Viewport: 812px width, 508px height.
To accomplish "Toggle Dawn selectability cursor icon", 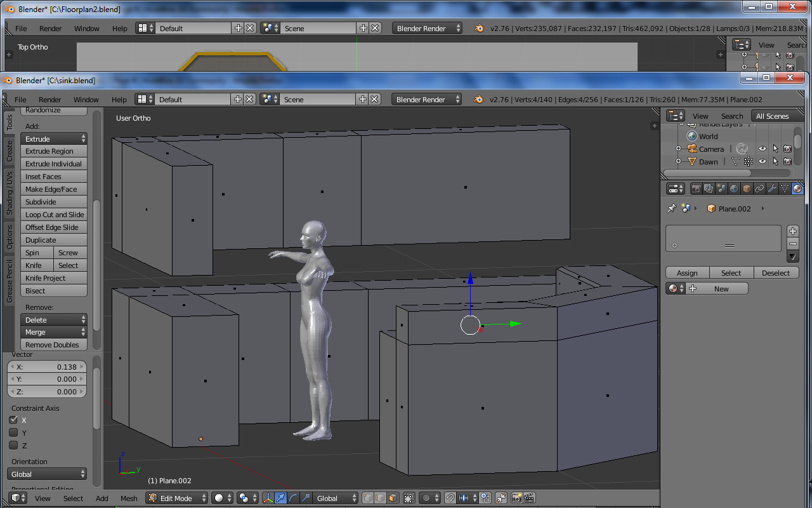I will click(775, 162).
